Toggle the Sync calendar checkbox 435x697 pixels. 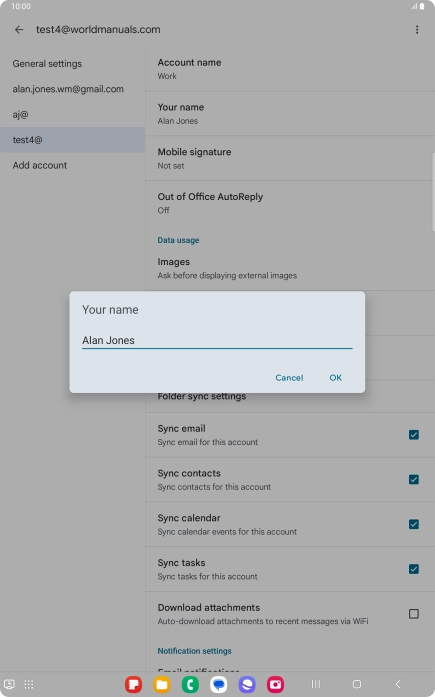tap(414, 525)
